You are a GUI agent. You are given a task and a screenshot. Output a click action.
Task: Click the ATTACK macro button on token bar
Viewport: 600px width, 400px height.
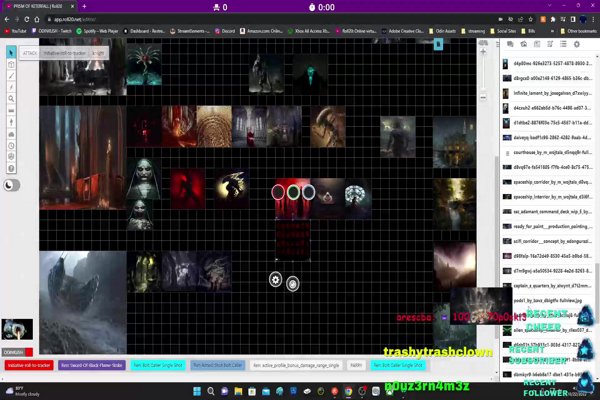tap(29, 53)
